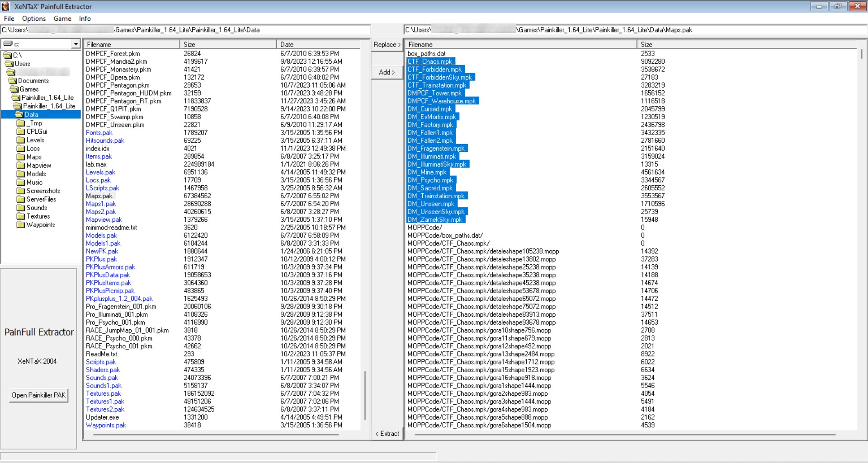Screen dimensions: 868x463
Task: Click the CPLGui folder icon
Action: [21, 131]
